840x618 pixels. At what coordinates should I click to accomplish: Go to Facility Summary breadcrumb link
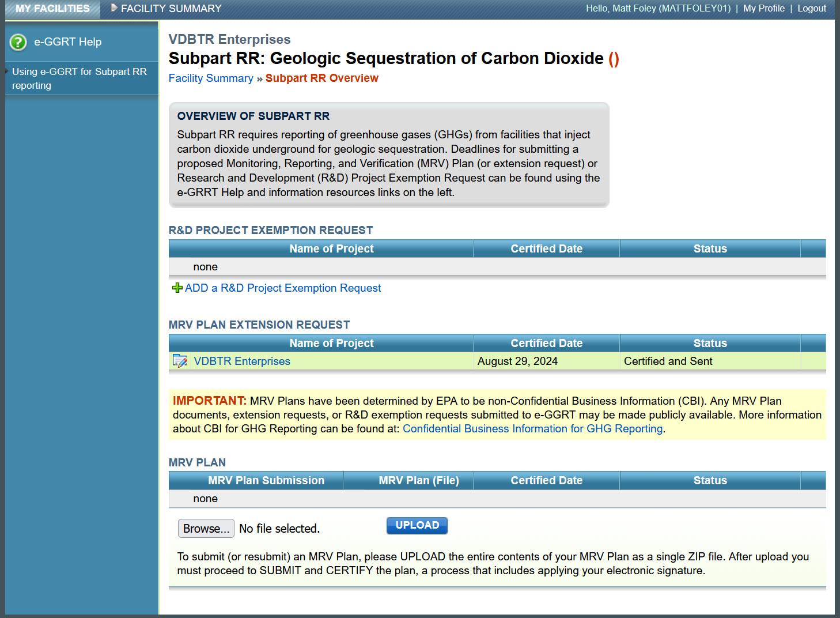[211, 78]
